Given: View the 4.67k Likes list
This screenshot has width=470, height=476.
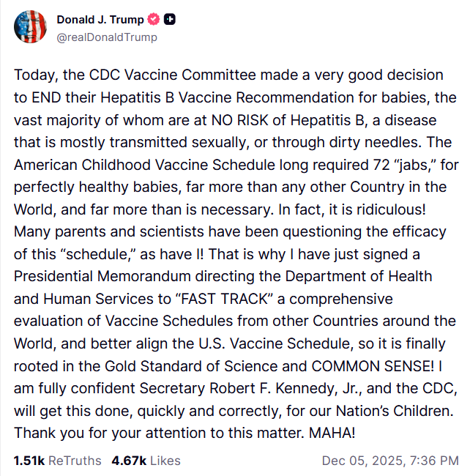Looking at the screenshot, I should 146,461.
